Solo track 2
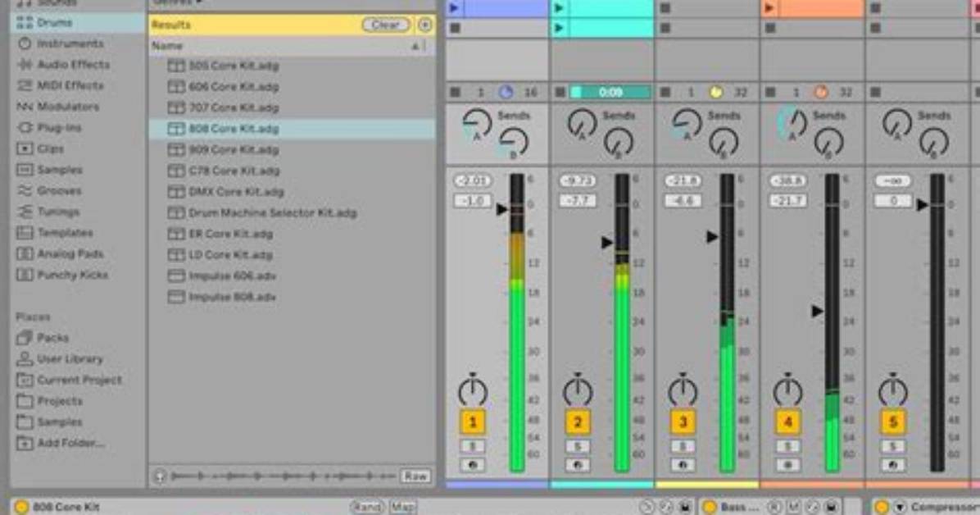This screenshot has width=980, height=515. pyautogui.click(x=578, y=447)
